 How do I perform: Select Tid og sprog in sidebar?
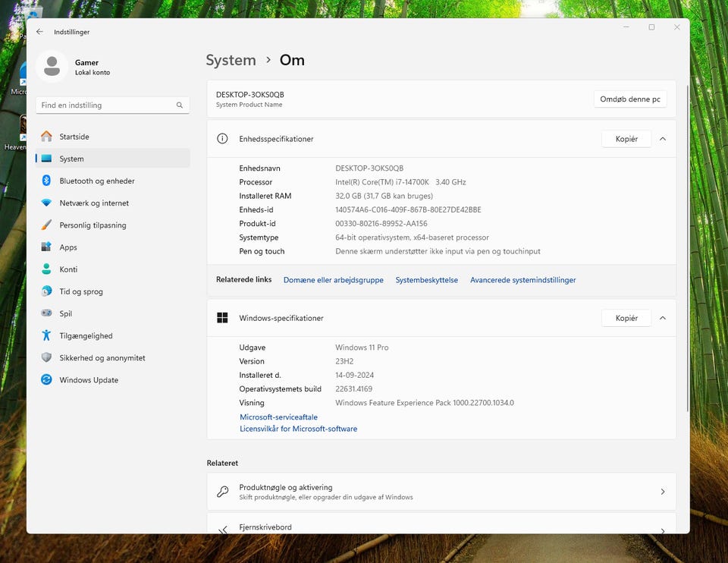[81, 291]
